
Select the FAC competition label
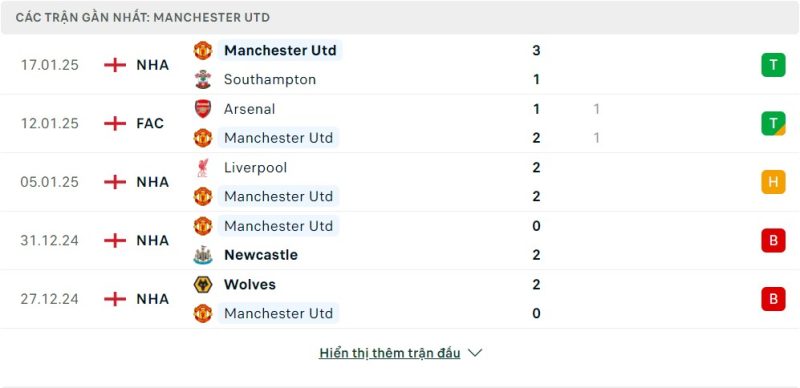[150, 124]
